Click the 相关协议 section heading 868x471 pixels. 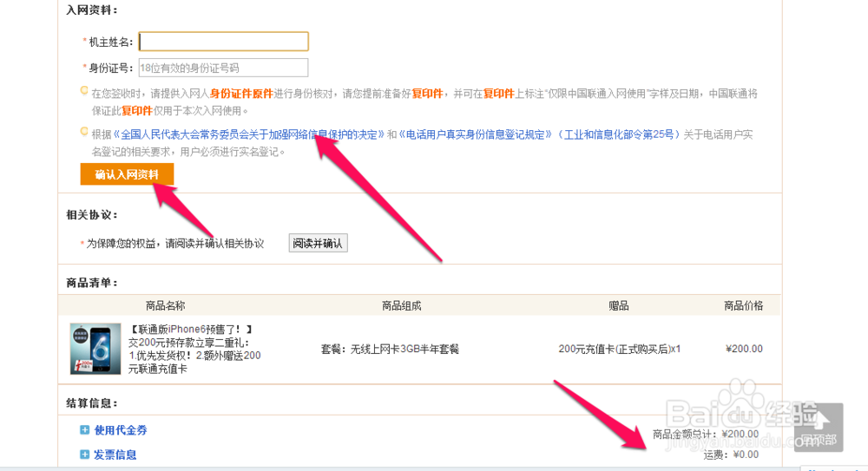click(92, 215)
